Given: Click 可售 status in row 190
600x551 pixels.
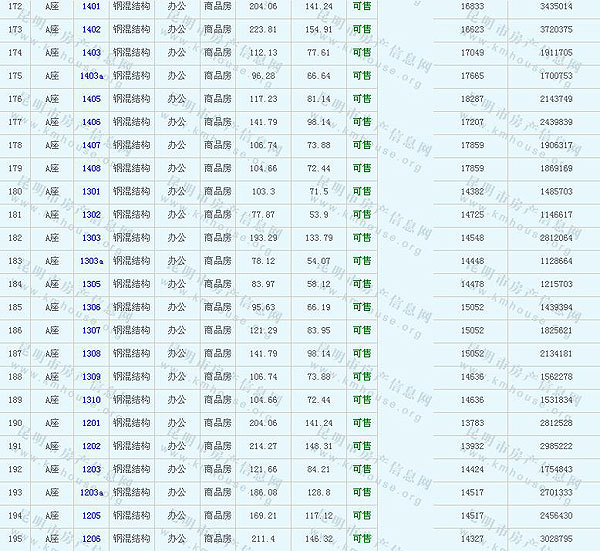Looking at the screenshot, I should tap(362, 423).
